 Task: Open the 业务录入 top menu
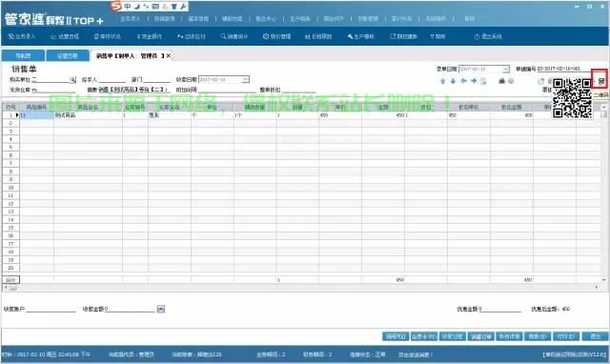[130, 19]
